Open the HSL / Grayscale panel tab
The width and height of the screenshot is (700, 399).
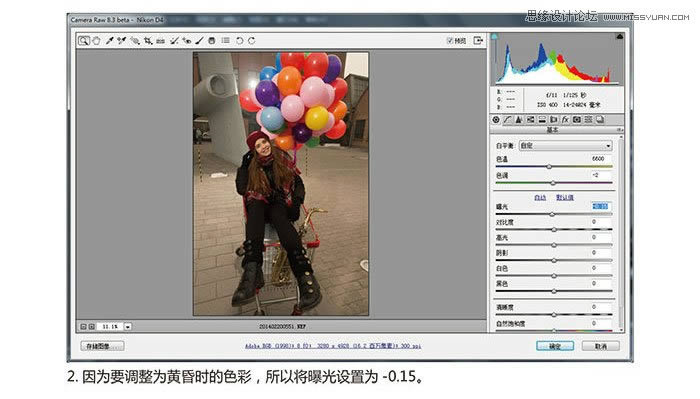pyautogui.click(x=530, y=120)
